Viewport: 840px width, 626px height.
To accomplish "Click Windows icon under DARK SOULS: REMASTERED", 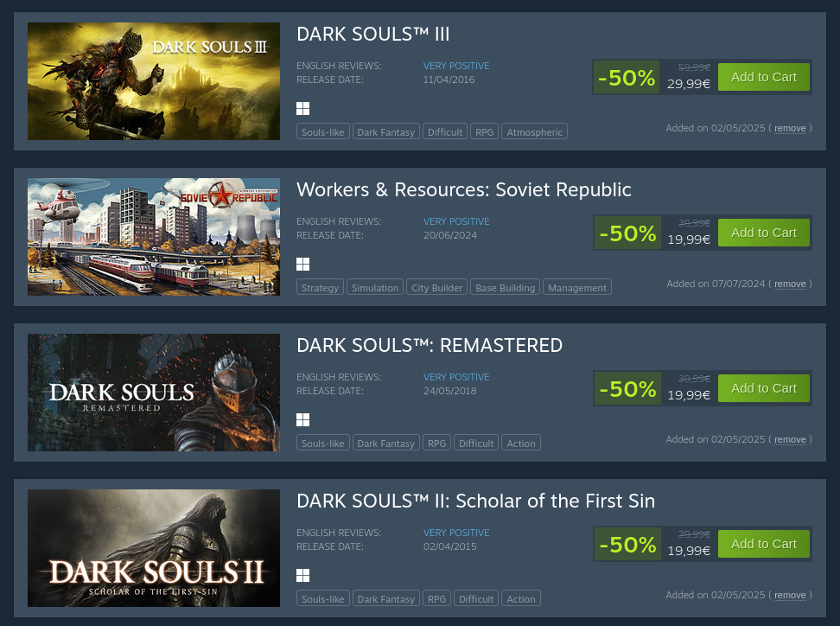I will coord(302,419).
